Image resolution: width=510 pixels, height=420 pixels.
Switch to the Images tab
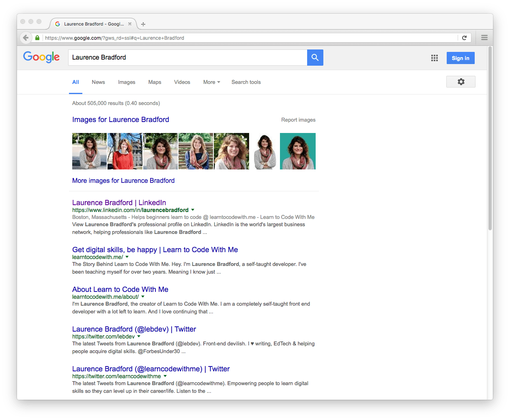pyautogui.click(x=127, y=82)
